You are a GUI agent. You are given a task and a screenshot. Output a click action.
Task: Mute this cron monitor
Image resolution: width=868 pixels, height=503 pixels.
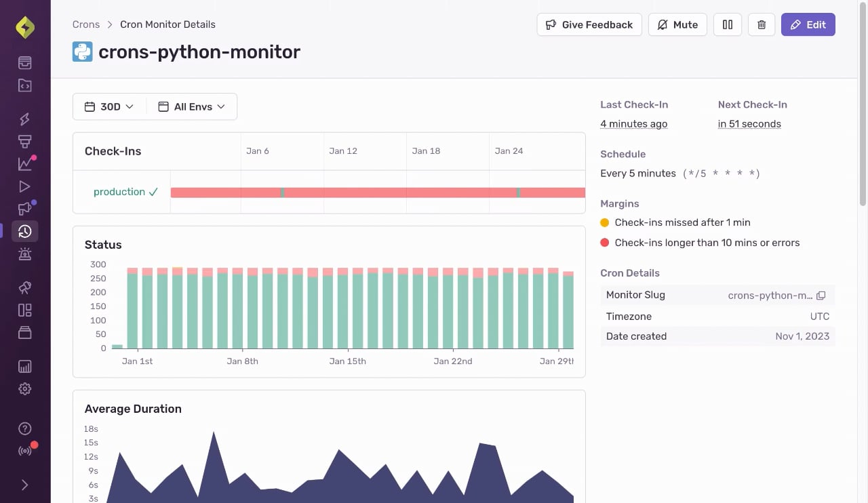[x=677, y=25]
